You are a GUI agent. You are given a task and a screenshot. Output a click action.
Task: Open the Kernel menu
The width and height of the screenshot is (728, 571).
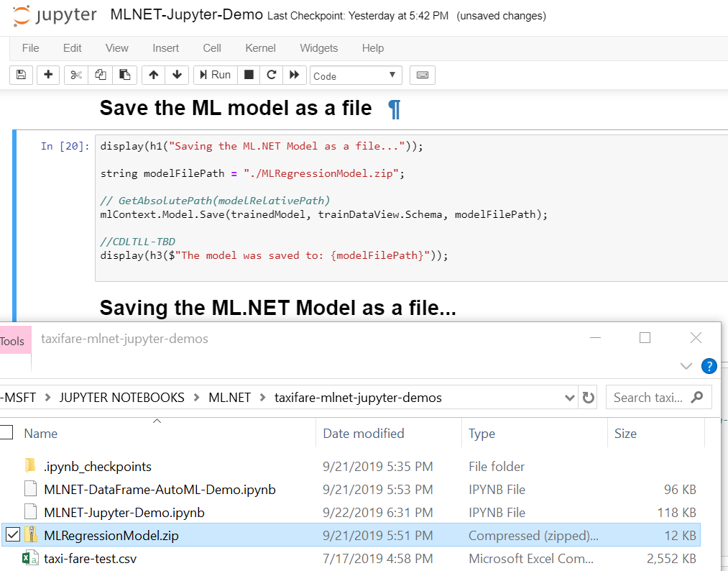pos(260,48)
